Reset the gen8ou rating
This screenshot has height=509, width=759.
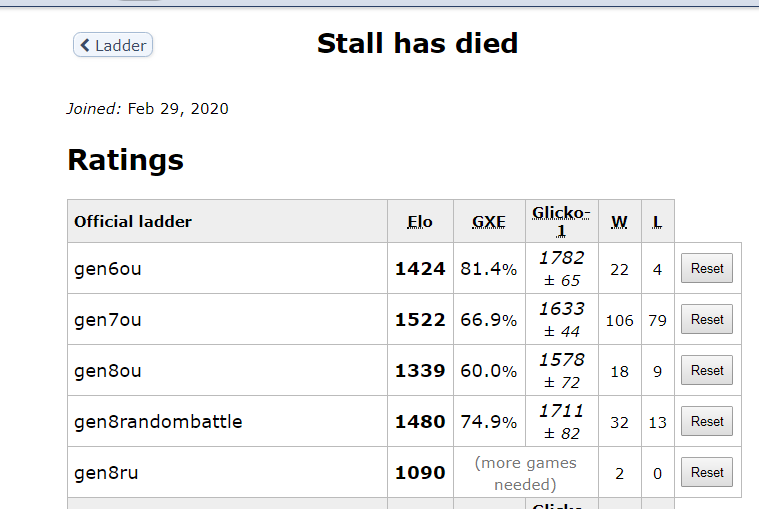(706, 371)
